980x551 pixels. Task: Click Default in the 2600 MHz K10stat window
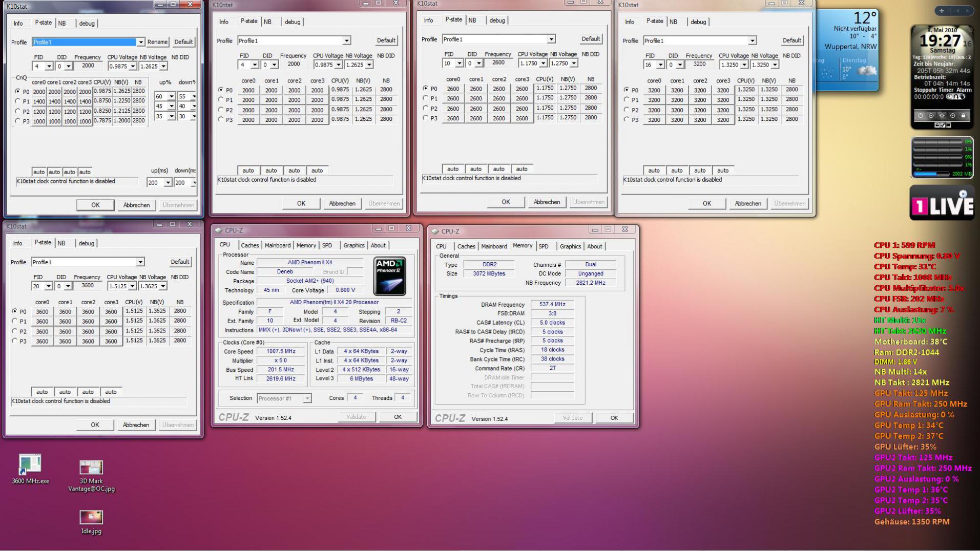pos(591,39)
